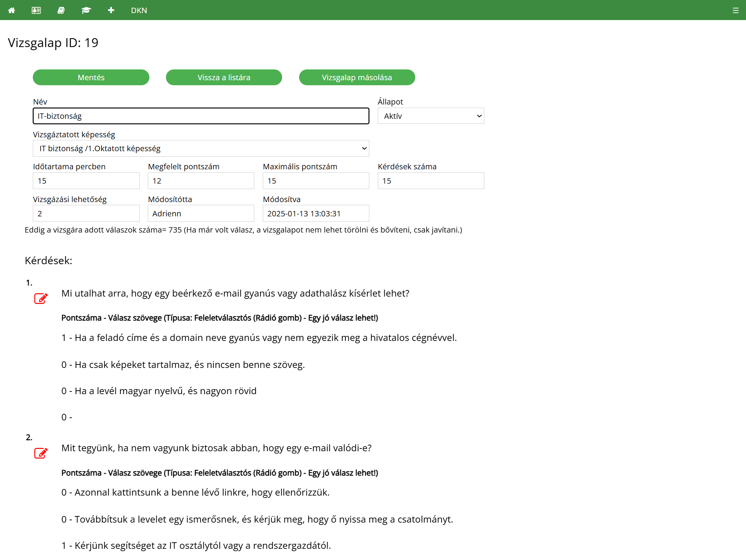Image resolution: width=746 pixels, height=560 pixels.
Task: Open the ID card icon in the navbar
Action: click(x=36, y=10)
